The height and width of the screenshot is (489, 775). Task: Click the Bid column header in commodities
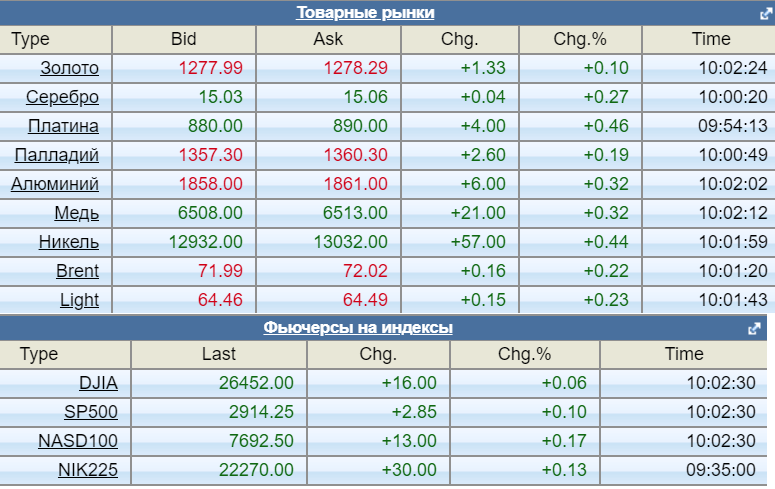[184, 40]
